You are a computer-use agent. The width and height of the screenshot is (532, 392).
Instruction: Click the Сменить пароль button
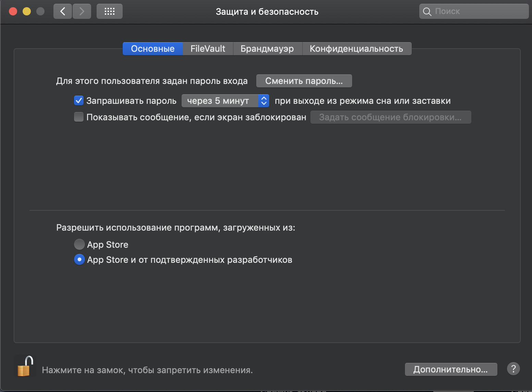[304, 81]
